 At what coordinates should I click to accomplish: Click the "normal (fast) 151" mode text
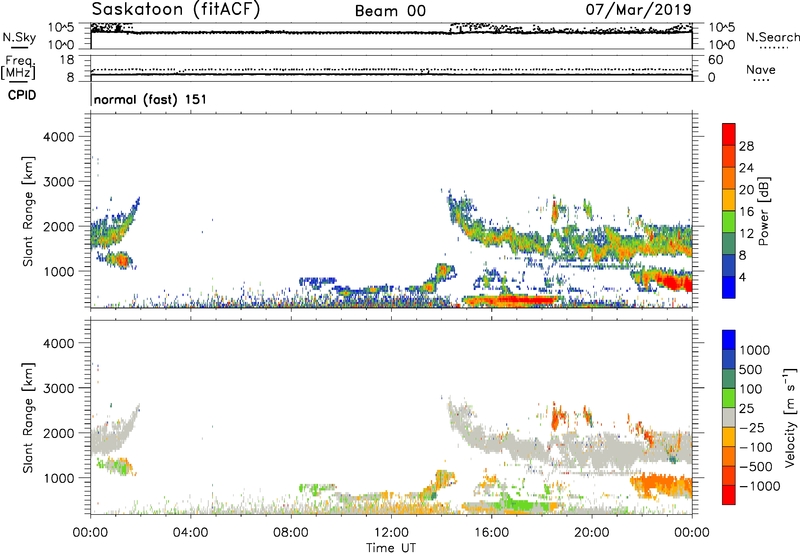click(x=150, y=99)
